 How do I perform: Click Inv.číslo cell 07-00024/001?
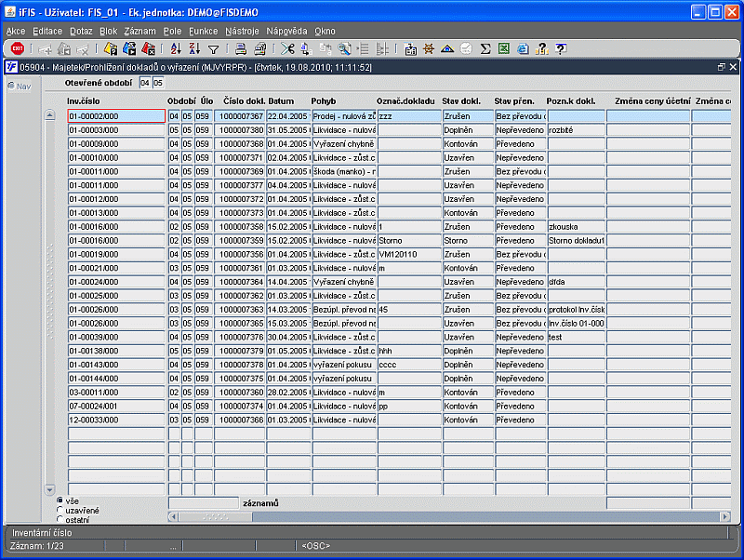116,407
